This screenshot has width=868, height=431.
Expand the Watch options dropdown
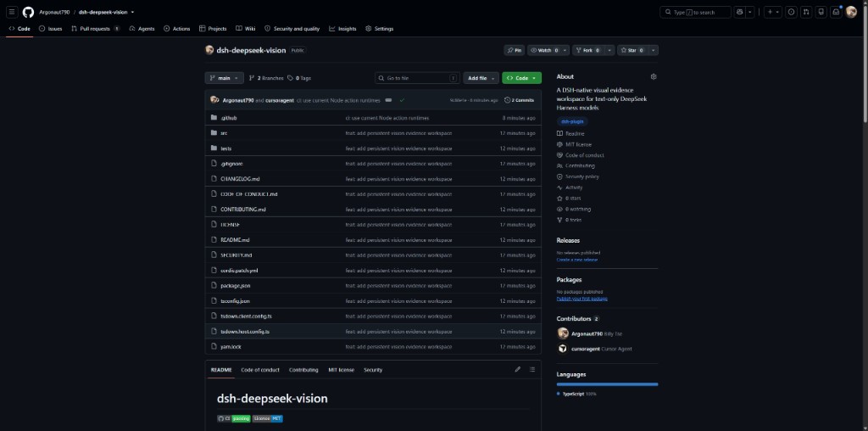565,50
